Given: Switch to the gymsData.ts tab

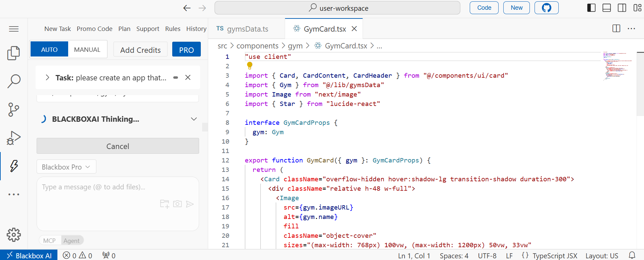Looking at the screenshot, I should pyautogui.click(x=247, y=29).
